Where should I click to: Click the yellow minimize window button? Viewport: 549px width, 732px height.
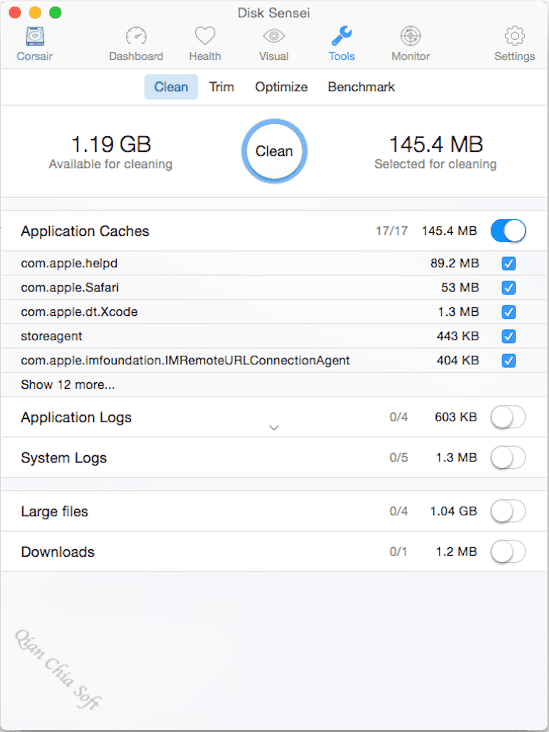(x=35, y=13)
